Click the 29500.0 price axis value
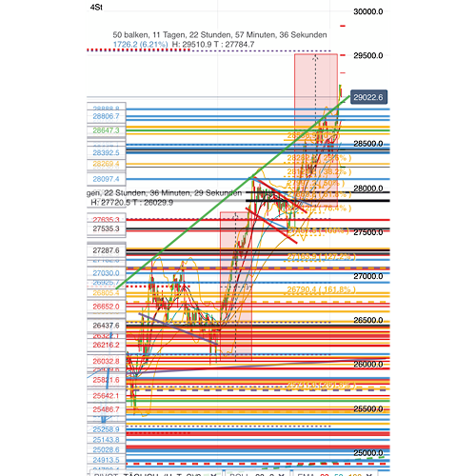Image resolution: width=476 pixels, height=476 pixels. click(x=368, y=56)
